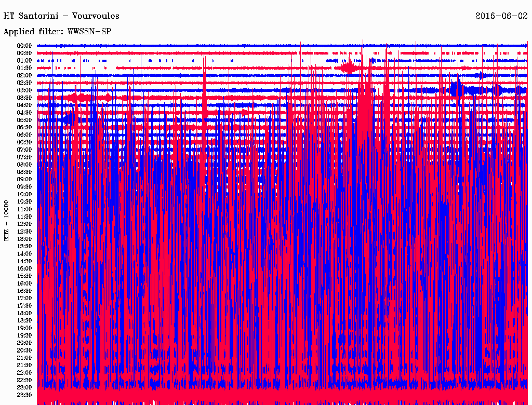Image resolution: width=532 pixels, height=405 pixels.
Task: Select the 01:30 time label
Action: pyautogui.click(x=24, y=68)
